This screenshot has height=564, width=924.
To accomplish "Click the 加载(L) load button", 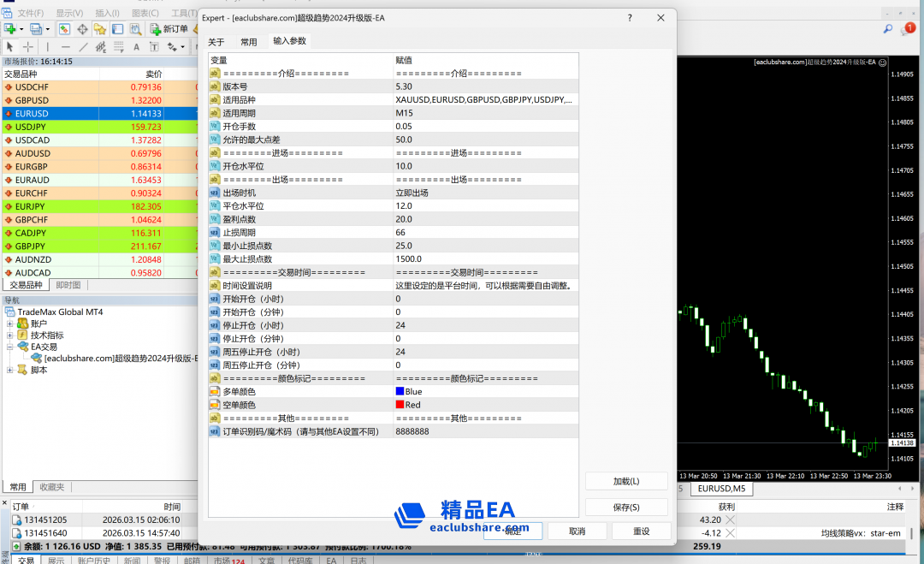I will (626, 481).
